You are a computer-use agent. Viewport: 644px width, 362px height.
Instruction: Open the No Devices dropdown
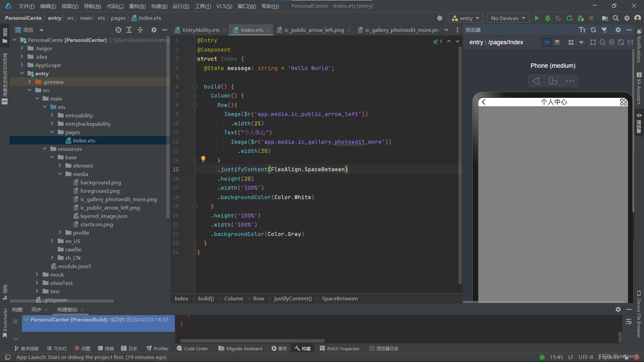tap(508, 18)
